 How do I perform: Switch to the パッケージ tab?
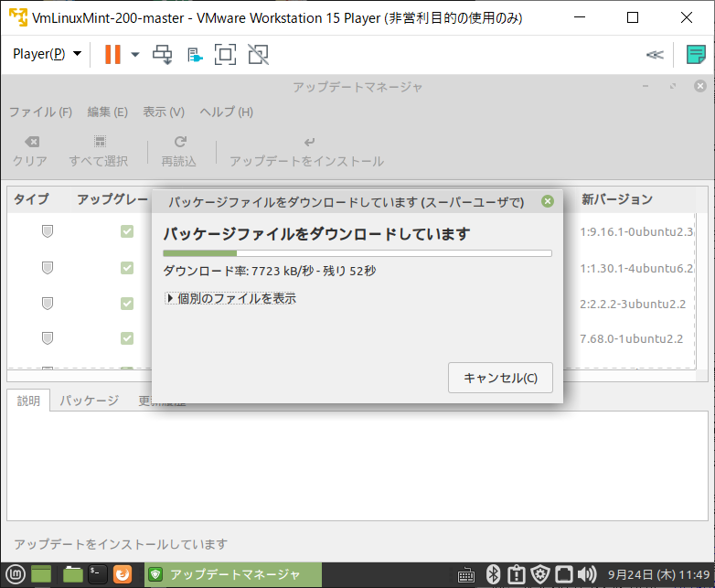pyautogui.click(x=90, y=401)
